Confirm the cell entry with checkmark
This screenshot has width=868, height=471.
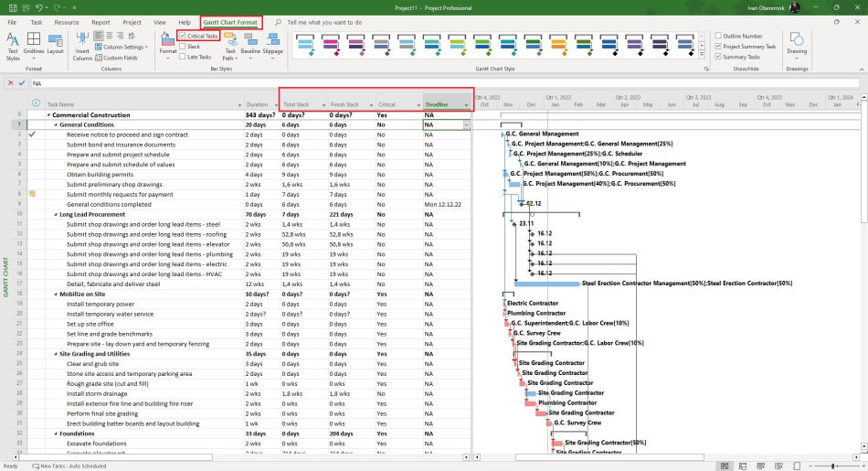[x=22, y=83]
